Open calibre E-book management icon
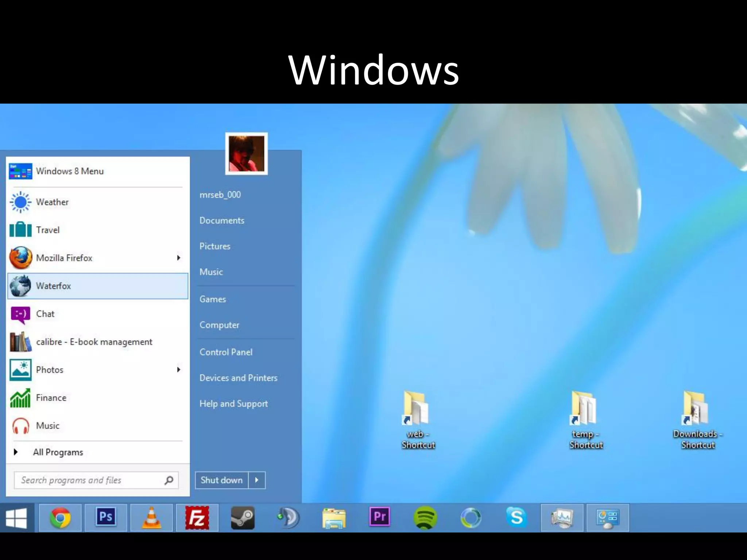 (20, 342)
